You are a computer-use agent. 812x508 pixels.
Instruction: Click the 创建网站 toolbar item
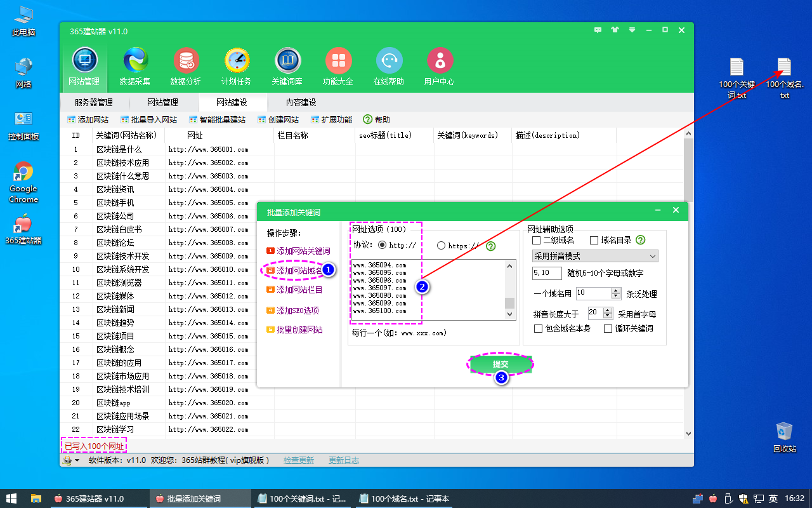[x=278, y=119]
